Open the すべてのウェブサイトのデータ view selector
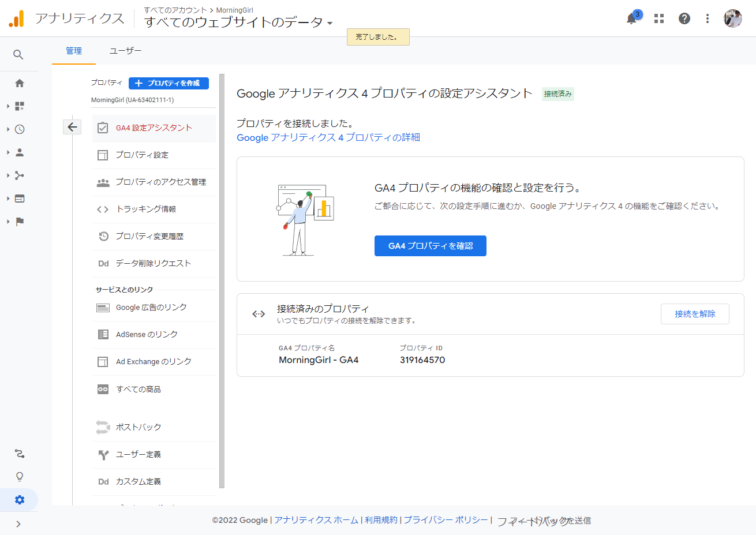The width and height of the screenshot is (756, 535). tap(238, 23)
